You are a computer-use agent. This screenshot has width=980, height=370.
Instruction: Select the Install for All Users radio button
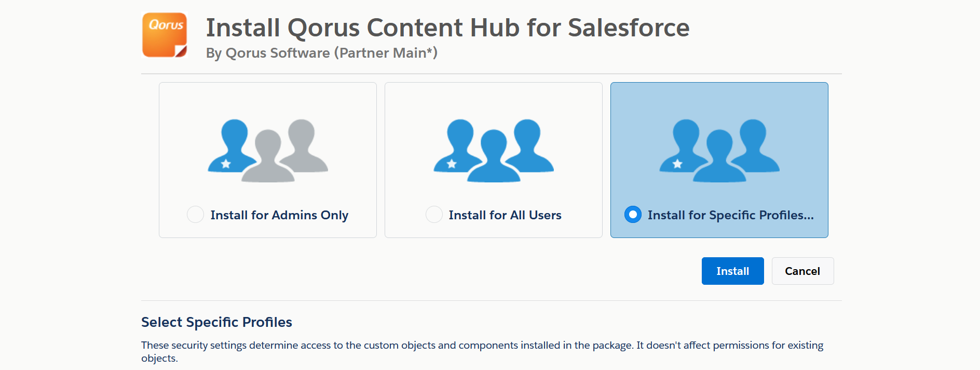coord(434,215)
